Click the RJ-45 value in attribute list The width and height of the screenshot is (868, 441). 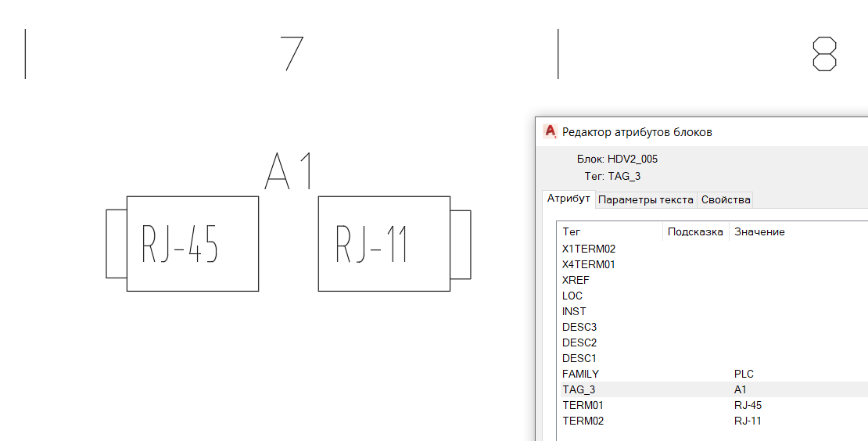click(x=748, y=405)
